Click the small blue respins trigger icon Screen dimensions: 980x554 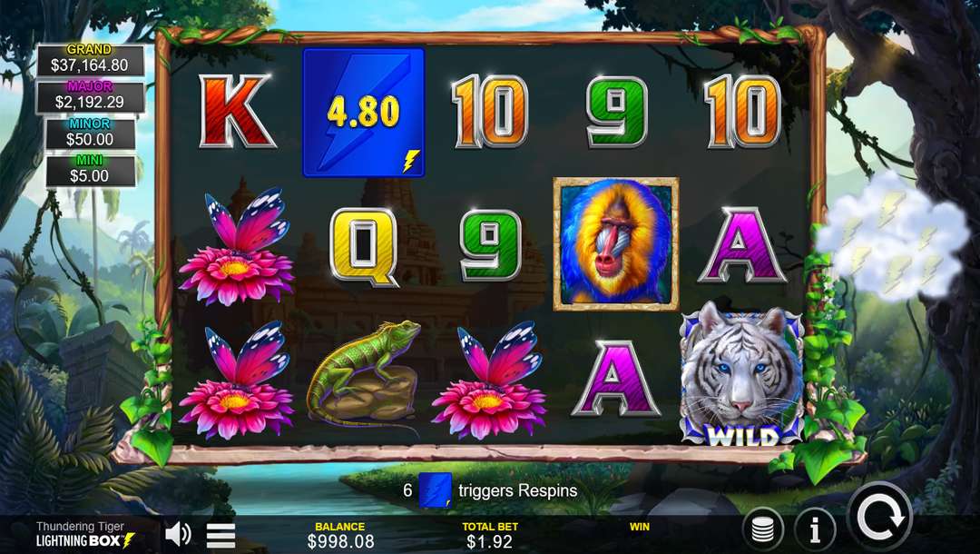(x=435, y=490)
